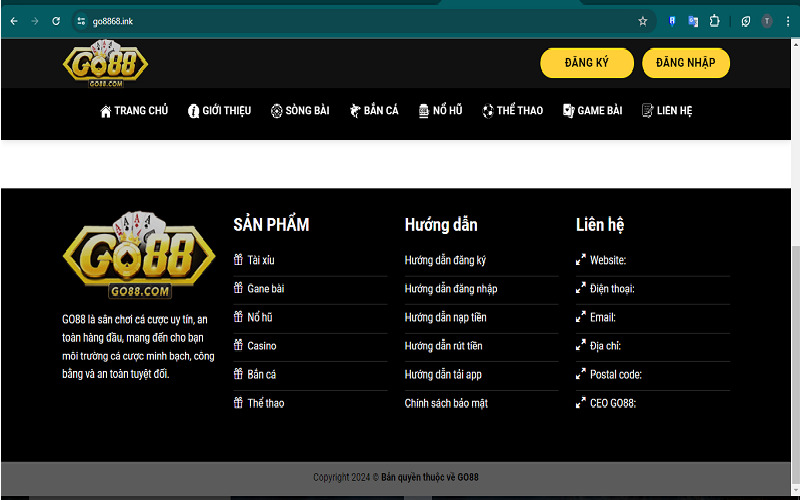Screen dimensions: 800x500
Task: Click the Điện thoại contact entry
Action: (x=612, y=289)
